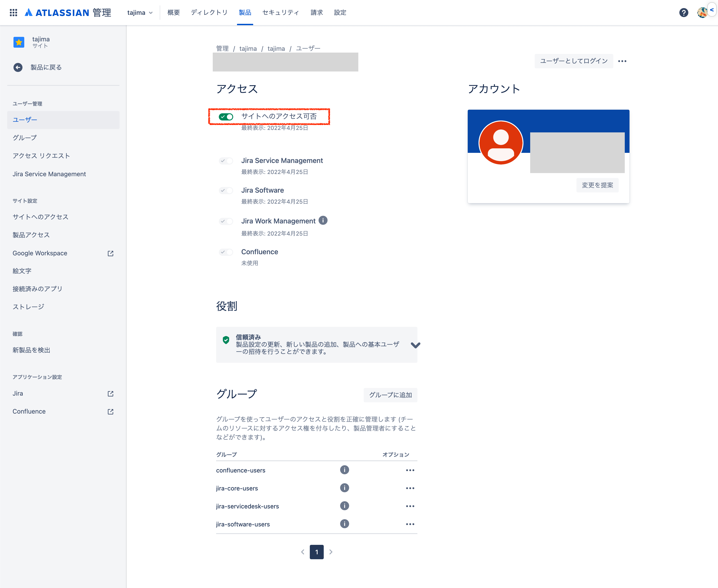The height and width of the screenshot is (588, 718).
Task: Click グループに追加 button
Action: click(390, 395)
